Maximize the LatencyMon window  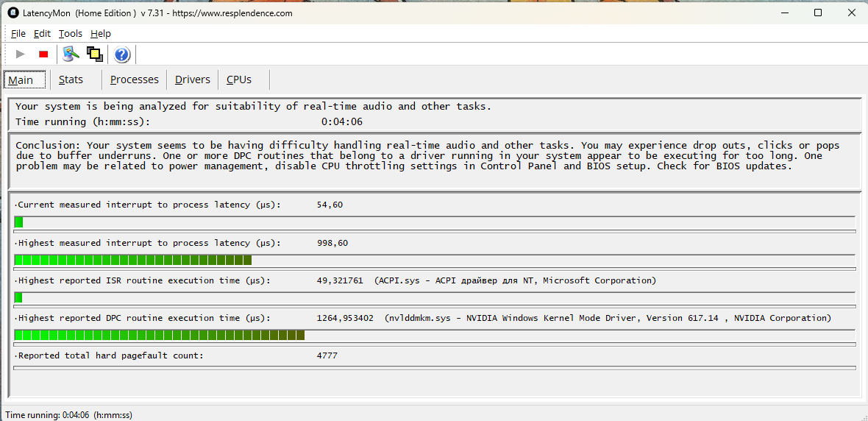(818, 13)
